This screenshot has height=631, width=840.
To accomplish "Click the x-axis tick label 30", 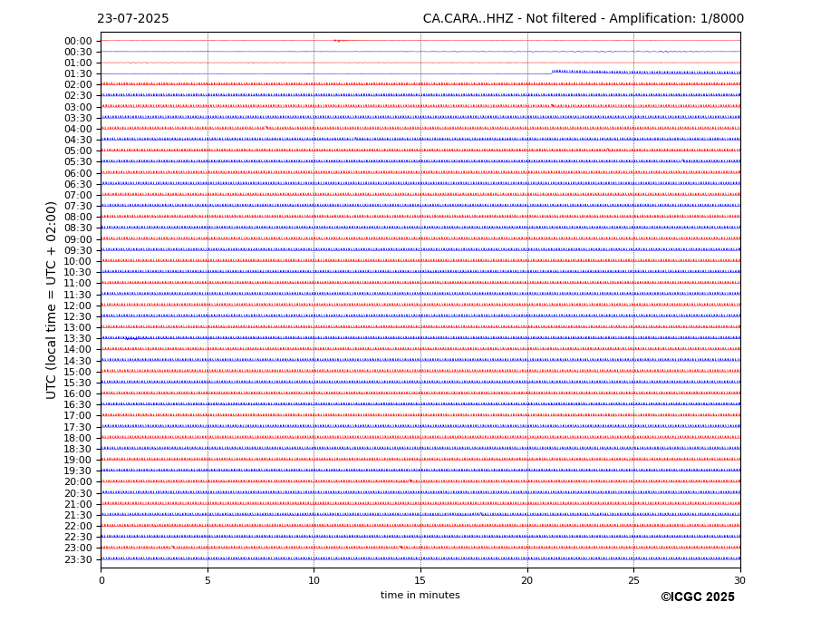I will point(739,580).
